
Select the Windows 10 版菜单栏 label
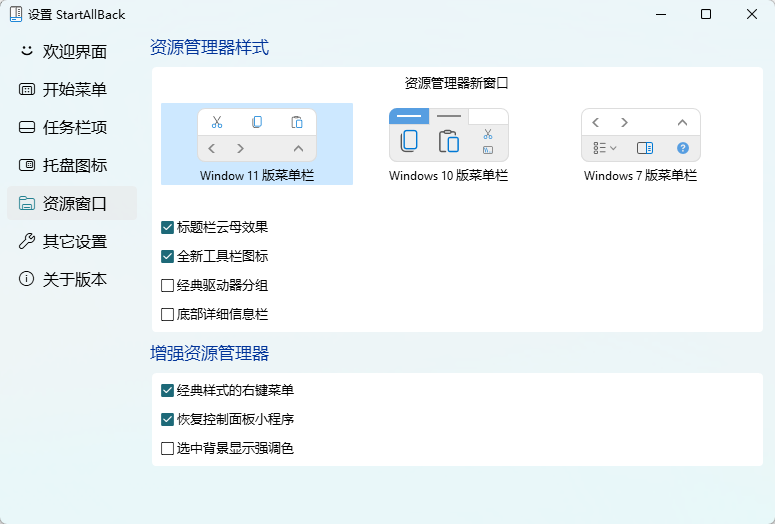[448, 175]
